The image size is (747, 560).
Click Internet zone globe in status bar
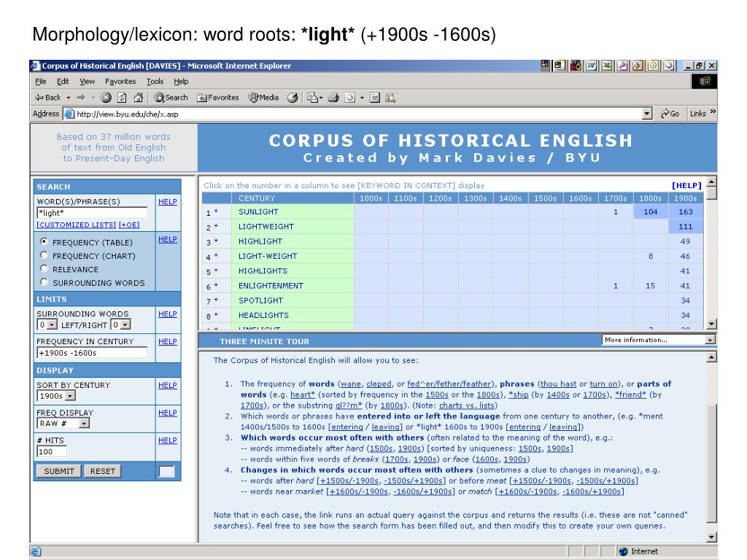[x=624, y=551]
